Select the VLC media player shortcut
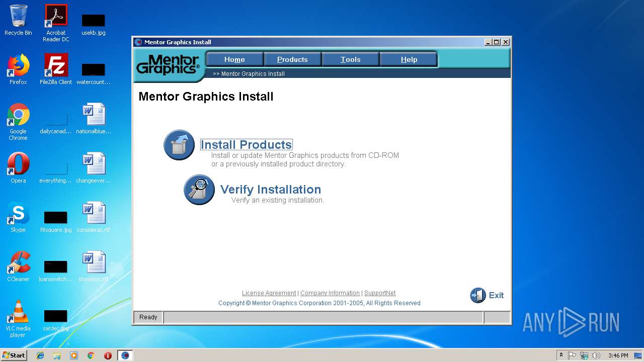The width and height of the screenshot is (644, 362). [18, 319]
